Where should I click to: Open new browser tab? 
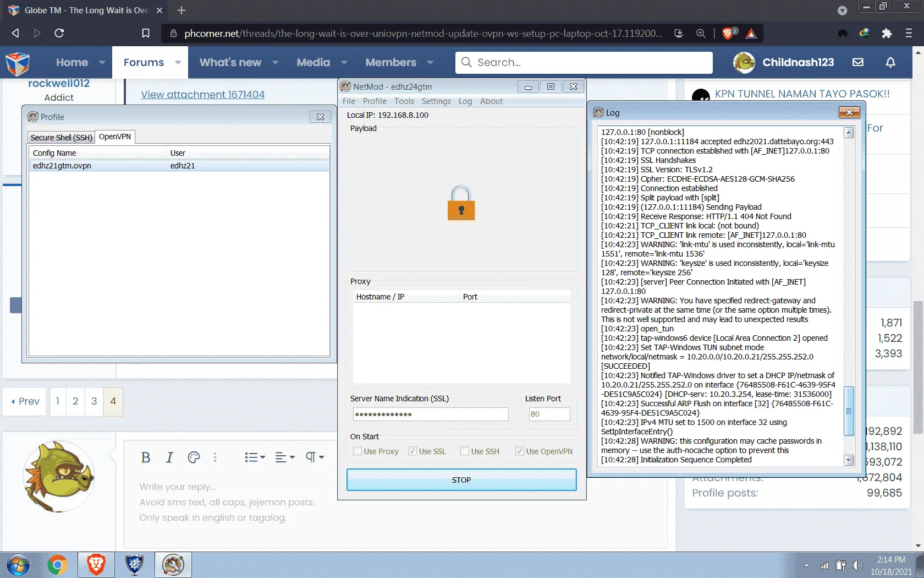tap(182, 10)
